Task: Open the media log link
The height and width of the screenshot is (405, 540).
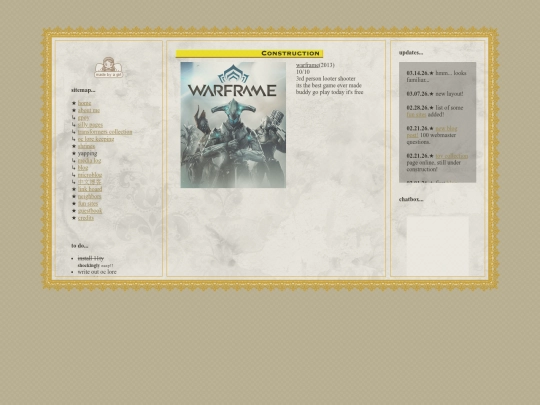Action: 90,160
